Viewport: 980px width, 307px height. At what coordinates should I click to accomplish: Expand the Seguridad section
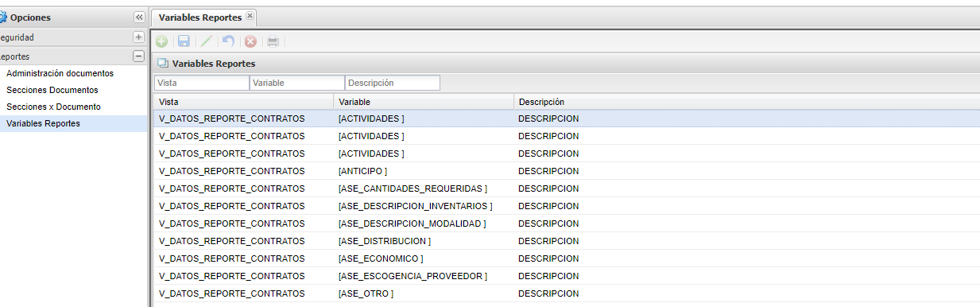click(x=138, y=37)
